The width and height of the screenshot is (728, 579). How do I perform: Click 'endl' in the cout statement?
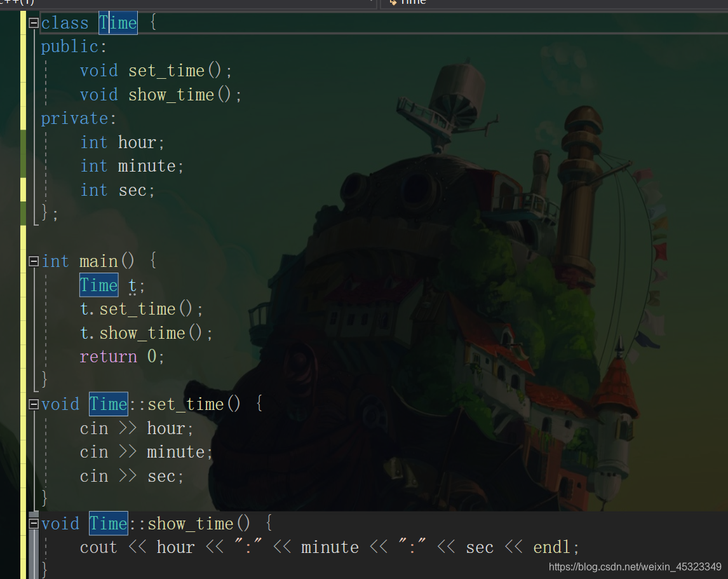point(551,547)
